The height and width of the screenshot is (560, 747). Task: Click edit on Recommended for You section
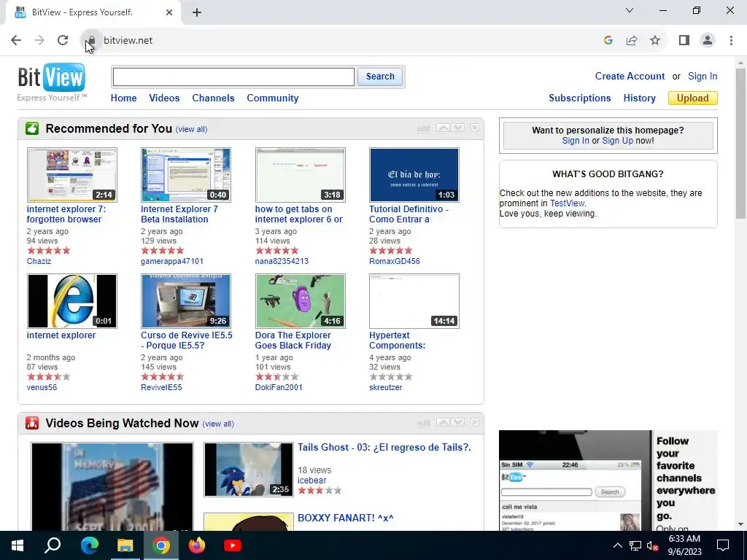coord(423,128)
